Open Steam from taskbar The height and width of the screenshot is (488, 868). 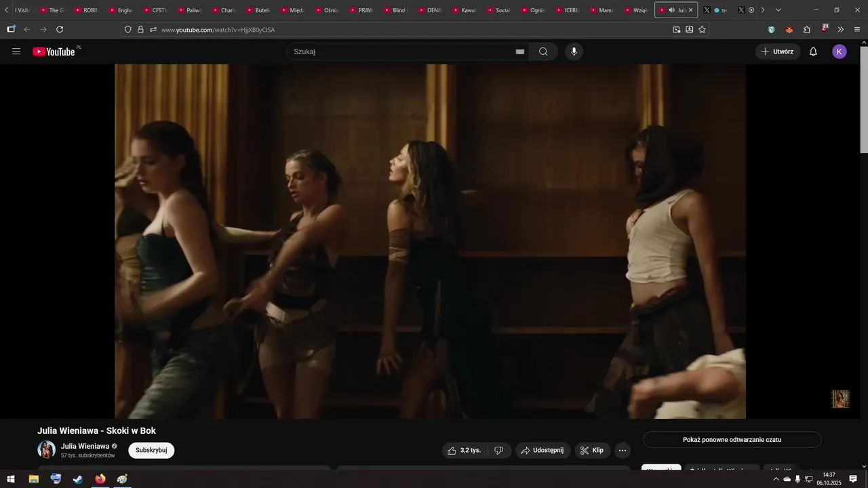[78, 479]
